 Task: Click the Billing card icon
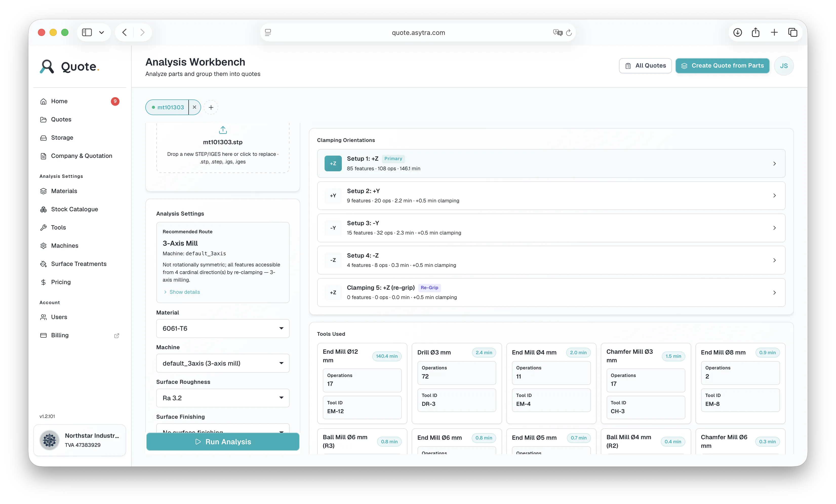tap(44, 335)
